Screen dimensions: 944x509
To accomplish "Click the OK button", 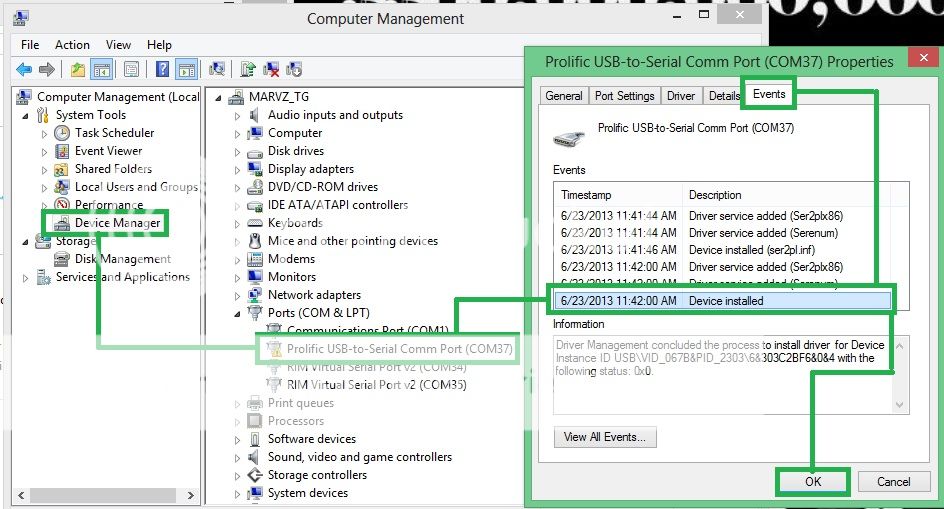I will 813,481.
